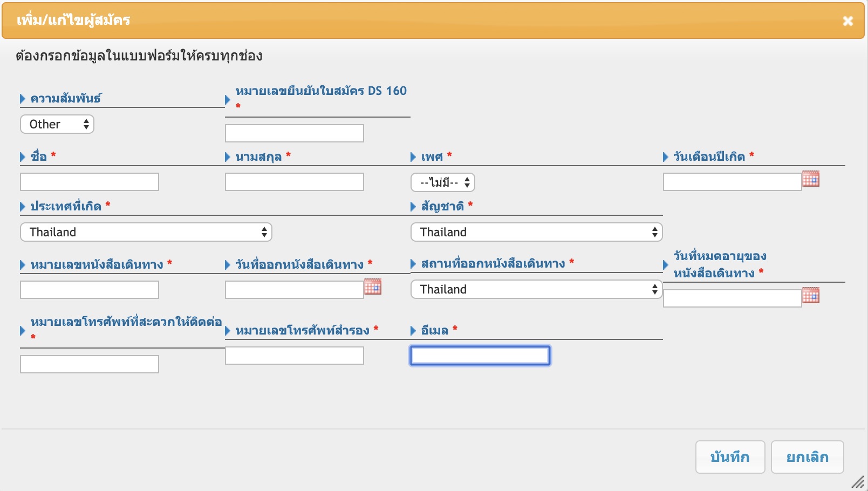868x491 pixels.
Task: Focus the email input field
Action: point(480,356)
